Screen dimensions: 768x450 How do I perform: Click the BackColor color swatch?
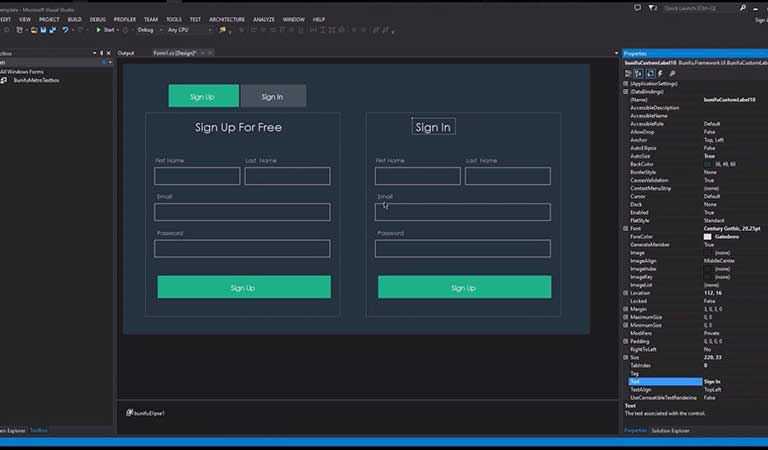coord(708,163)
